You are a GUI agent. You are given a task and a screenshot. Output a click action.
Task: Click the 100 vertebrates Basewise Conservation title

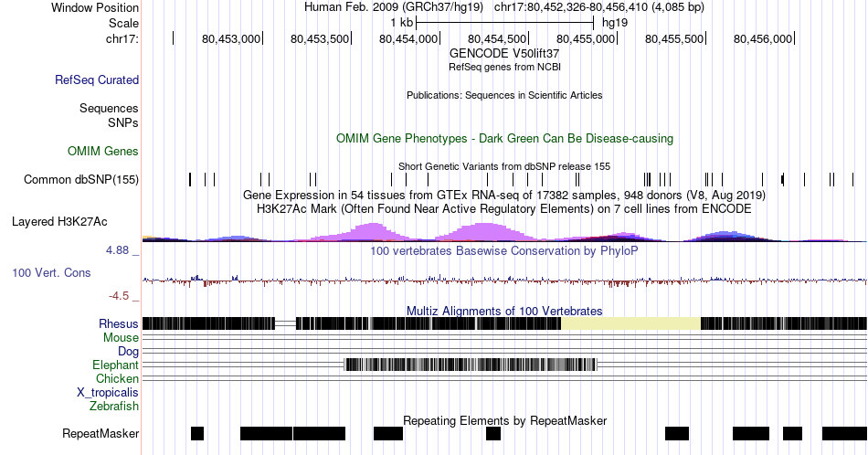(x=504, y=250)
